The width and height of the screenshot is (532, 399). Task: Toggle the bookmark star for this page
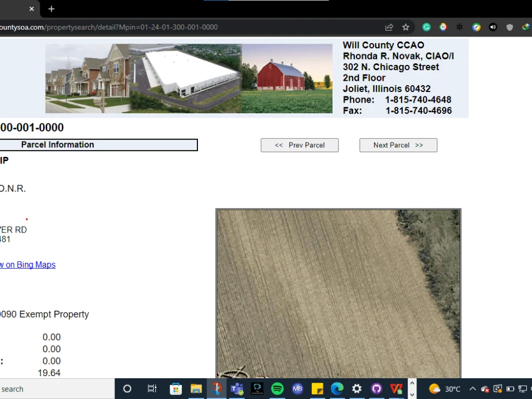(406, 27)
